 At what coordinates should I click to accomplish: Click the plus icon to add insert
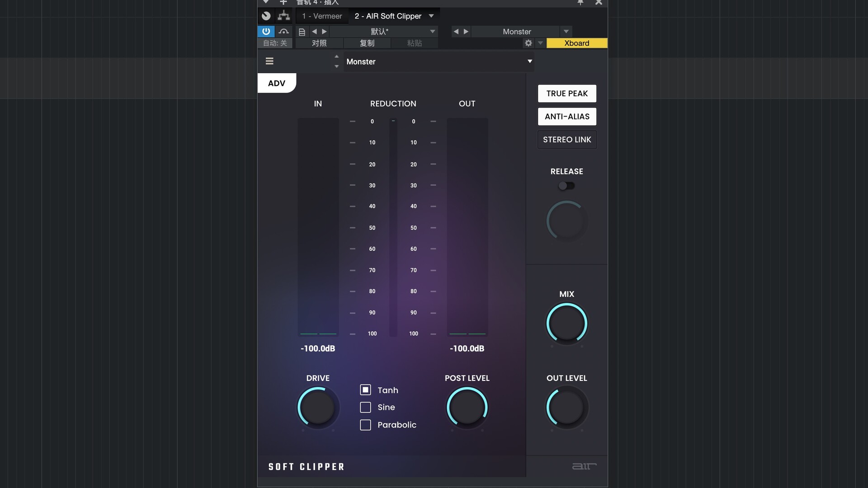point(283,3)
